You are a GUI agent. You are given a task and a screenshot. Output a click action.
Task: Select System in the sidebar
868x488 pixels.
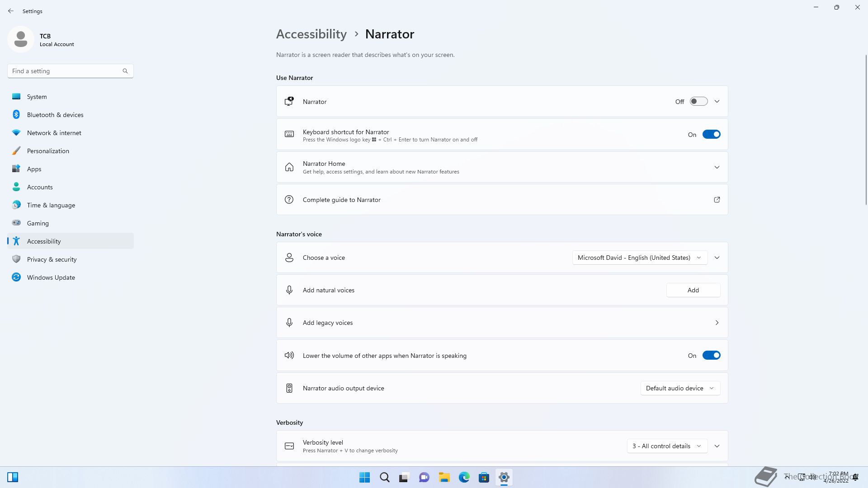coord(71,97)
